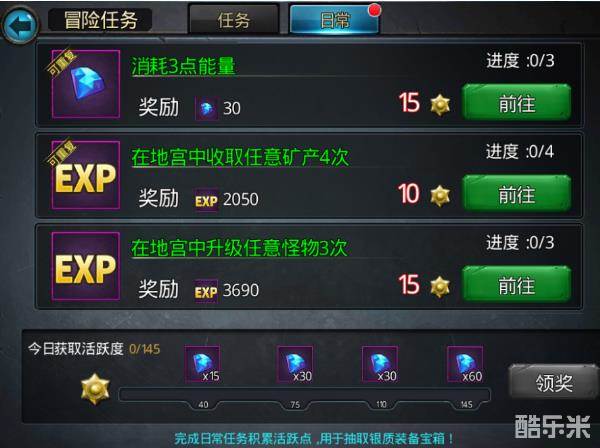The image size is (600, 448).
Task: Select the x60 diamond reward box
Action: click(x=465, y=364)
